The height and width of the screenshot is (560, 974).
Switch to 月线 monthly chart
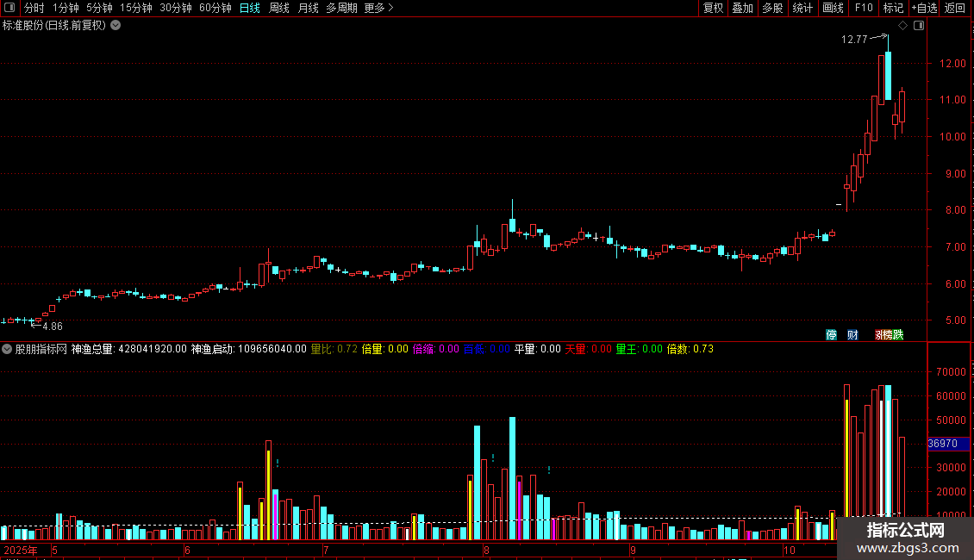308,8
